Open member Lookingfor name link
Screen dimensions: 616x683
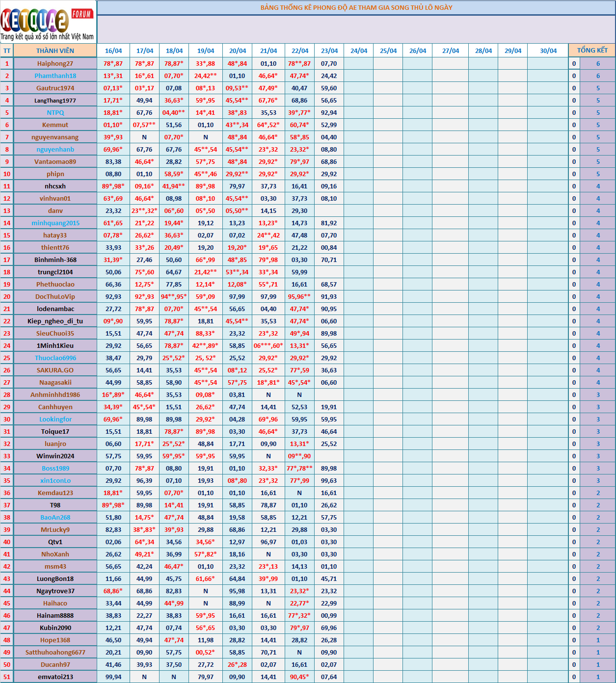coord(55,419)
